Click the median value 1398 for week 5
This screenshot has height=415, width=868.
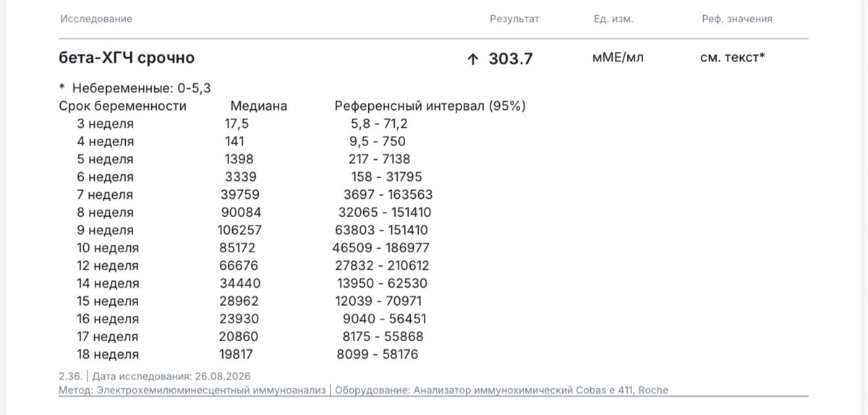tap(239, 159)
